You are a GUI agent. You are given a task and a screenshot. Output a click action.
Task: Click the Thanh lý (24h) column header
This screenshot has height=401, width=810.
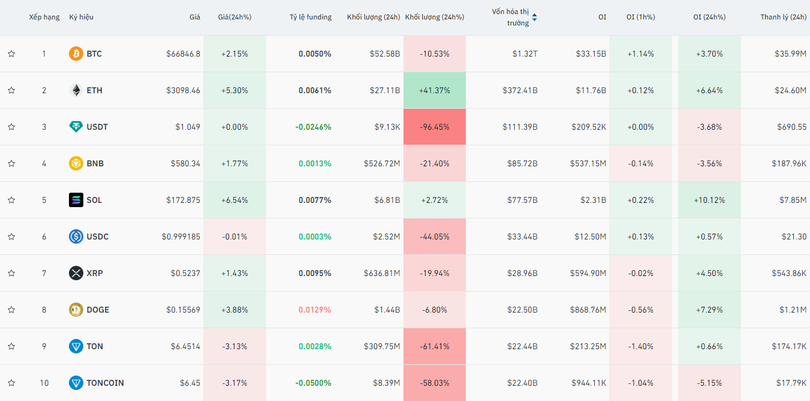pos(783,17)
